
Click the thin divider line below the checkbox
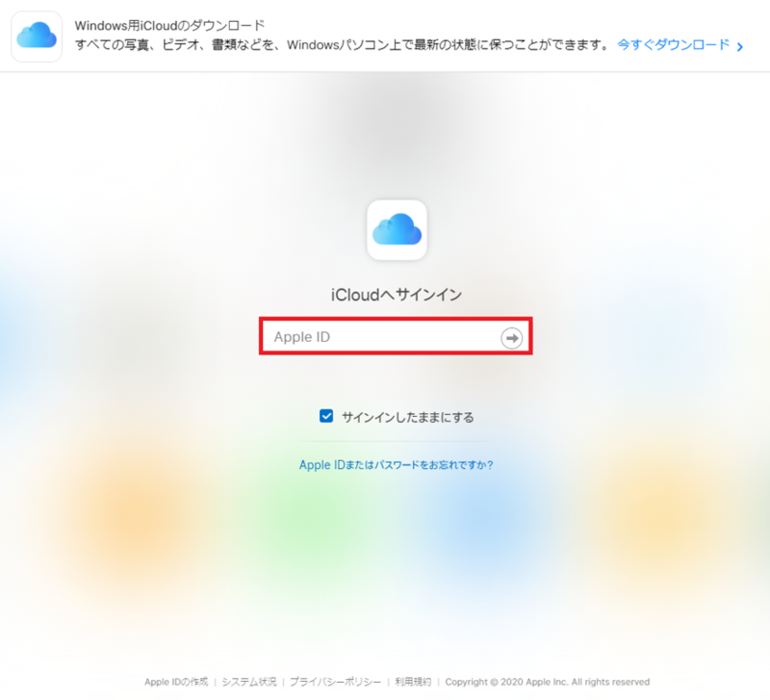pyautogui.click(x=397, y=442)
